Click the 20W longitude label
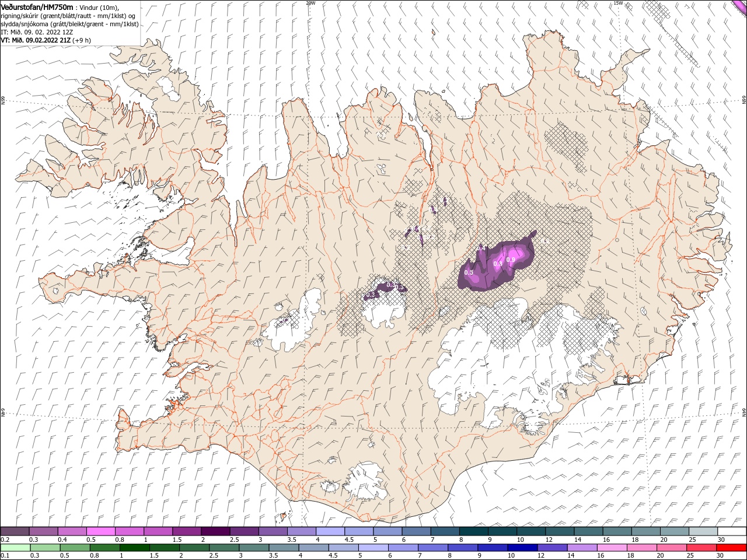 [310, 2]
